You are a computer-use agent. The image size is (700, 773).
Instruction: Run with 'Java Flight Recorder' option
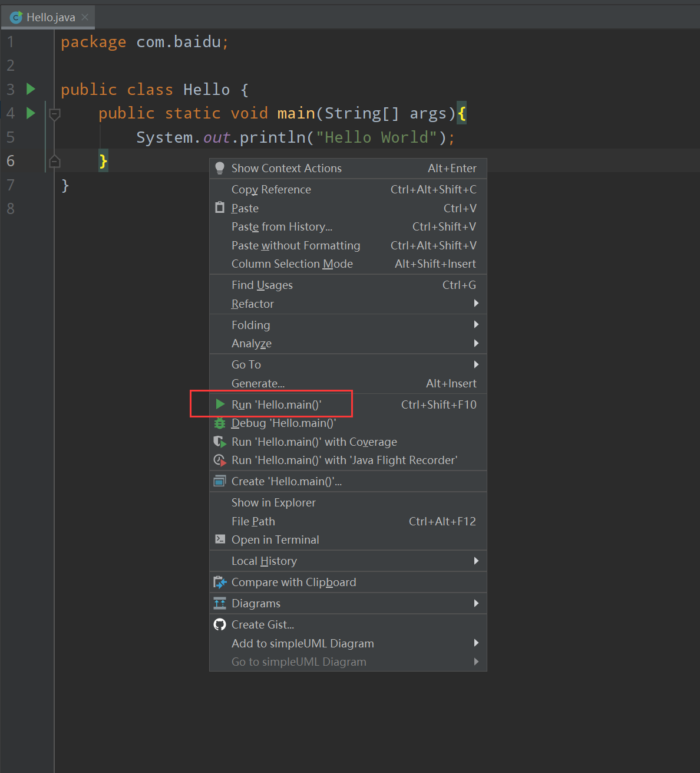click(x=348, y=460)
